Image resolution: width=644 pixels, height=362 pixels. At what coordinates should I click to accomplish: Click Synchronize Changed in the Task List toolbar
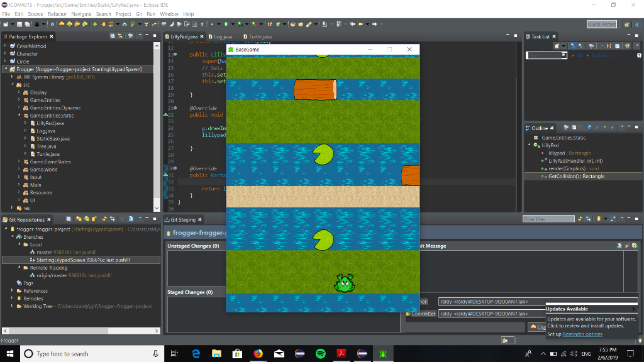point(627,46)
